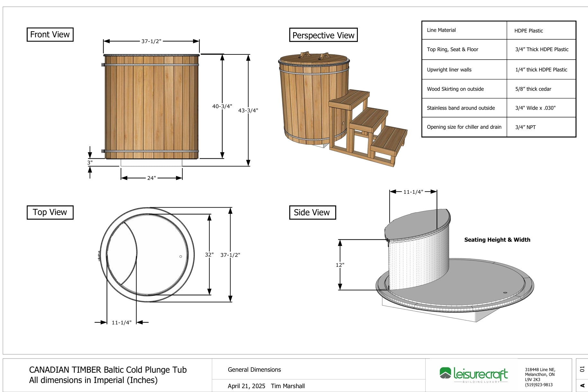Select the 43-3/4" overall height dimension
The height and width of the screenshot is (392, 588).
(248, 110)
